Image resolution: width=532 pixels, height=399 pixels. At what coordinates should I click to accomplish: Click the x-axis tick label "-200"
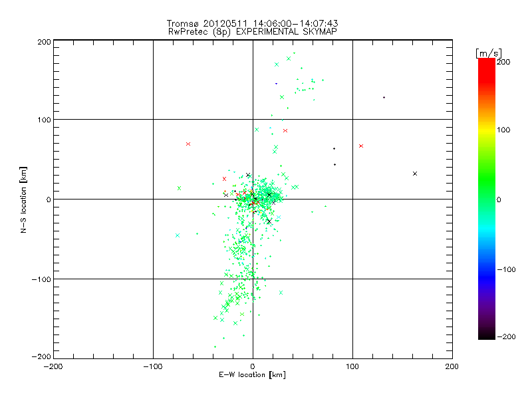pyautogui.click(x=53, y=366)
